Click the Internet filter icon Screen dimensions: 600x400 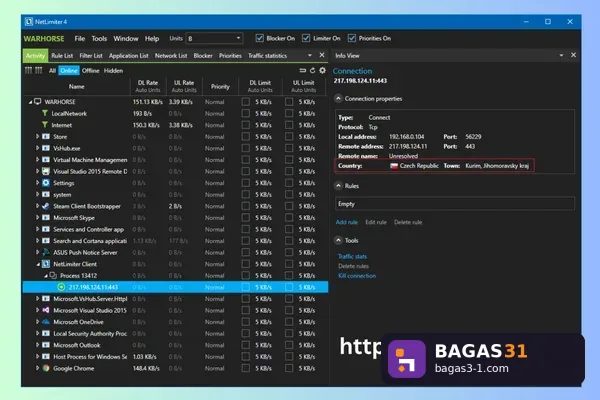pos(45,125)
